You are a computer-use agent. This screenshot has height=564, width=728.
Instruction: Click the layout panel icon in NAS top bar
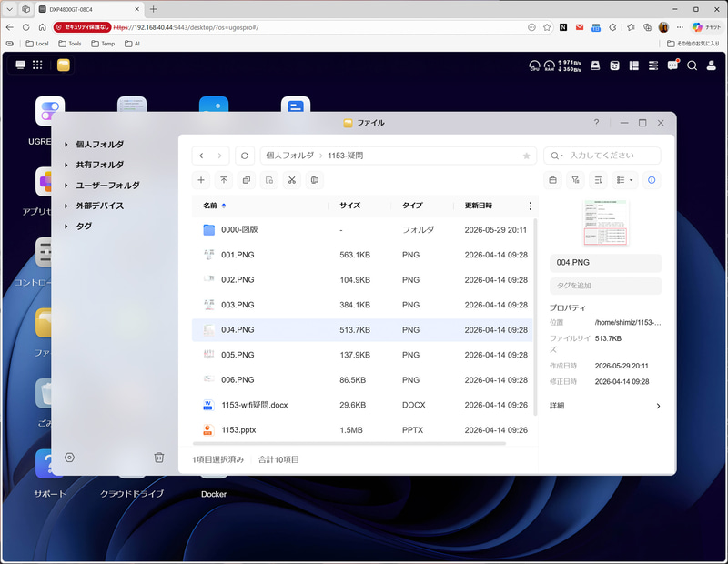click(633, 65)
